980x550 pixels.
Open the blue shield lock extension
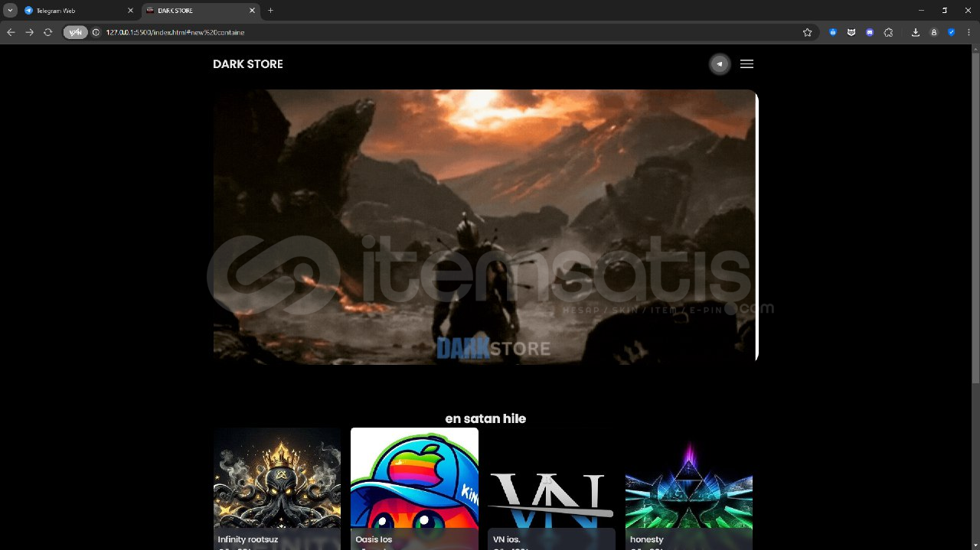pyautogui.click(x=833, y=32)
